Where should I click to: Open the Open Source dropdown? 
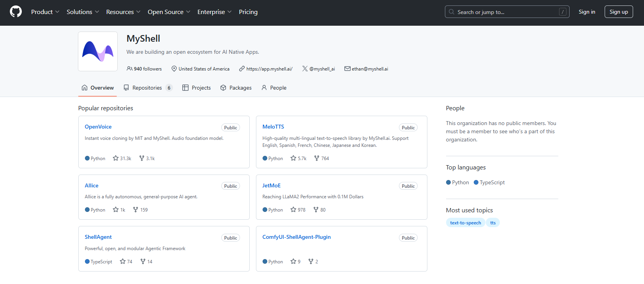coord(169,12)
